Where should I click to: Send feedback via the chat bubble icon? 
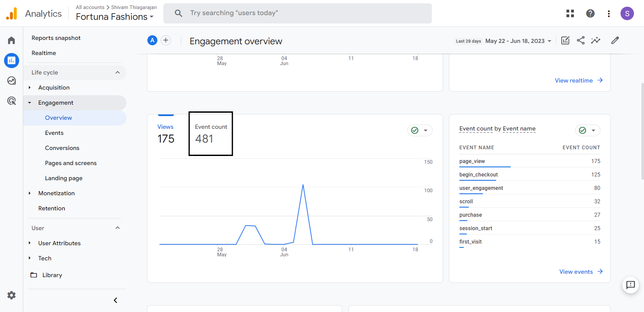630,285
